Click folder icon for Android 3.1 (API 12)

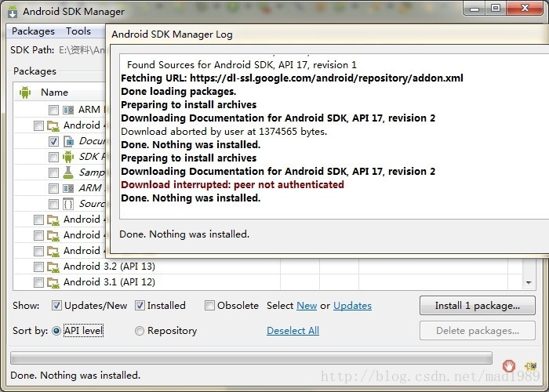point(53,282)
